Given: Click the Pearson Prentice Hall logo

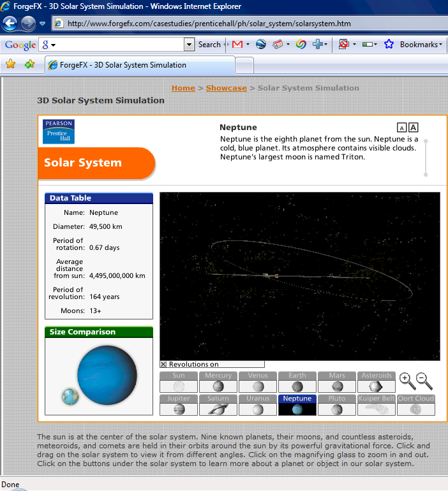Looking at the screenshot, I should click(x=59, y=131).
